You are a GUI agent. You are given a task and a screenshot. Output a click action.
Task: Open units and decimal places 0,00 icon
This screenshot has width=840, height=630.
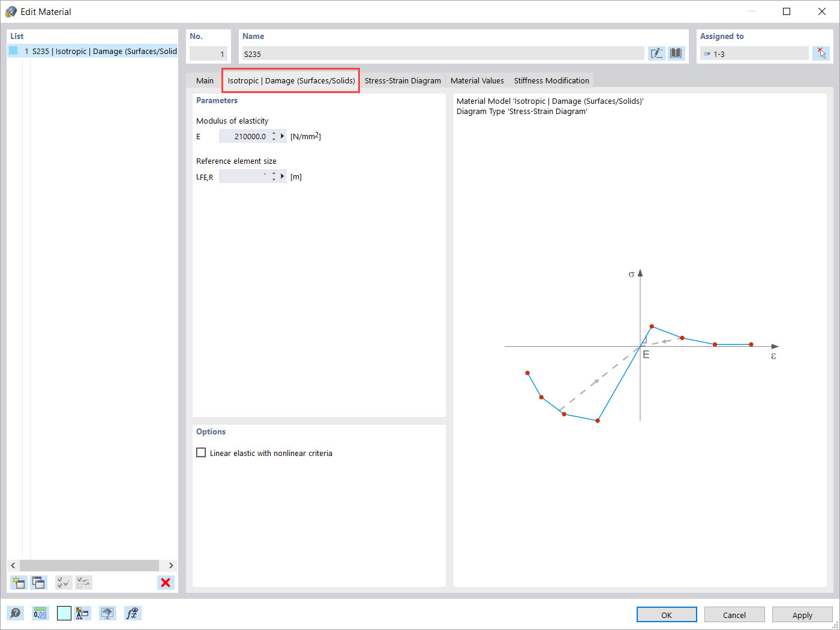tap(40, 613)
